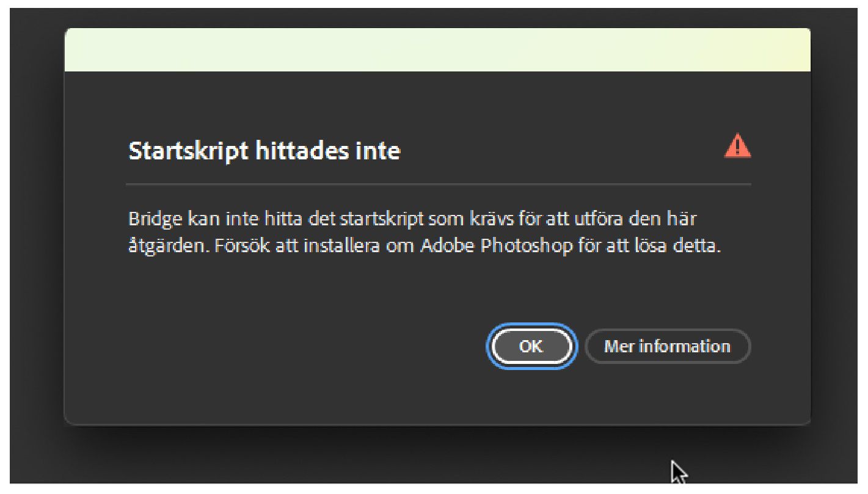Click the word "Startskript" in the heading
This screenshot has width=868, height=494.
pyautogui.click(x=188, y=150)
